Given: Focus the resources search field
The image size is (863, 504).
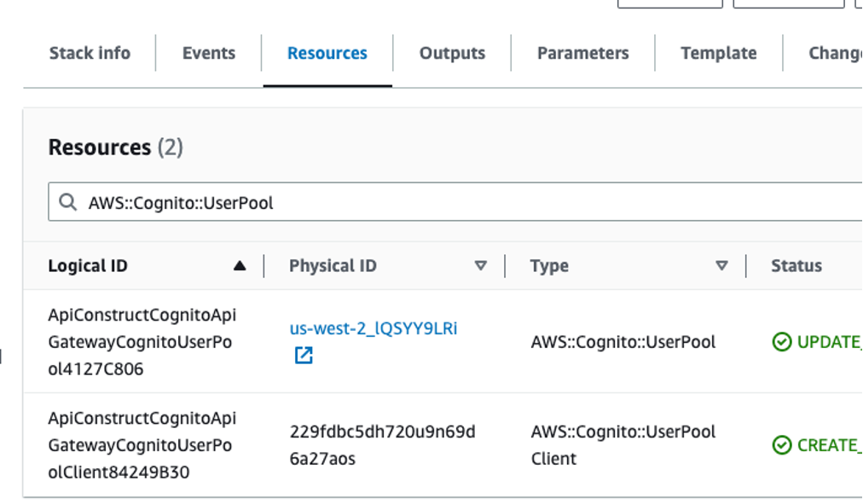Looking at the screenshot, I should 455,202.
